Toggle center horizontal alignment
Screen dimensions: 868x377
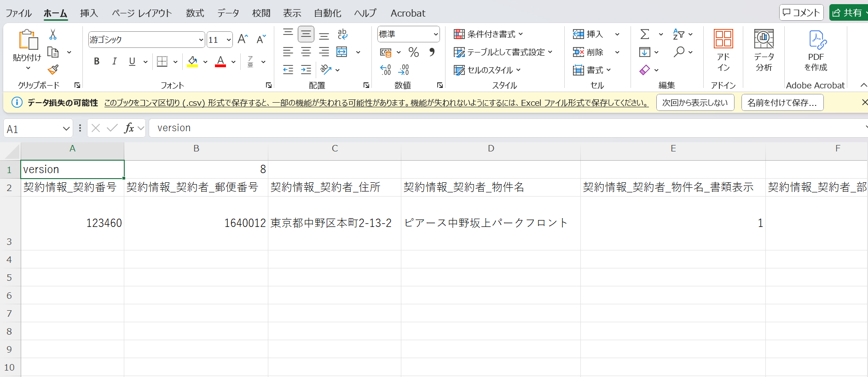coord(306,52)
